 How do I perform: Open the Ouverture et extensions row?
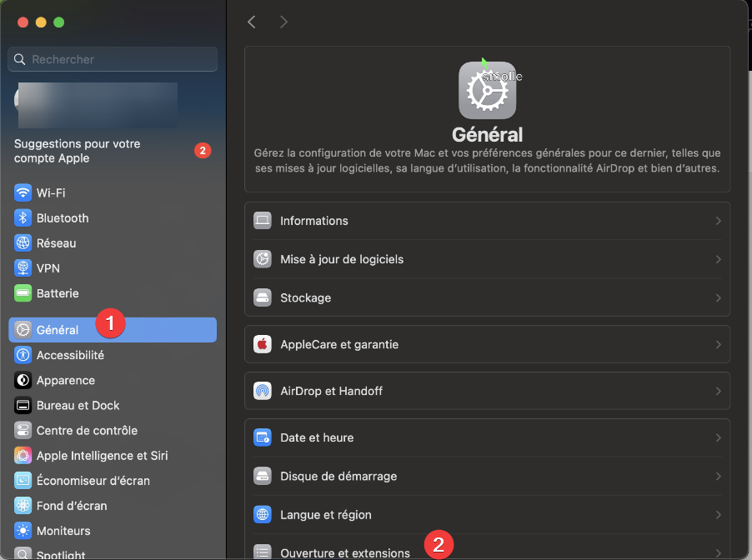(x=487, y=550)
